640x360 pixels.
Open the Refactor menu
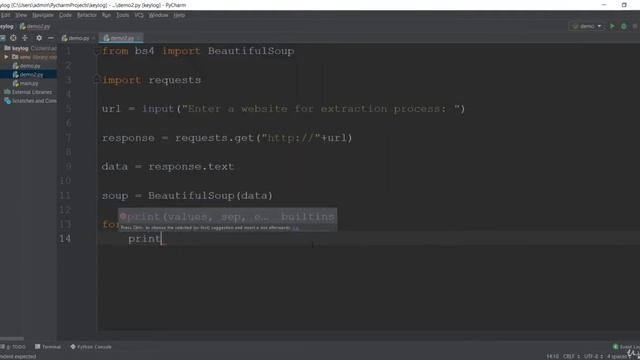pyautogui.click(x=87, y=15)
